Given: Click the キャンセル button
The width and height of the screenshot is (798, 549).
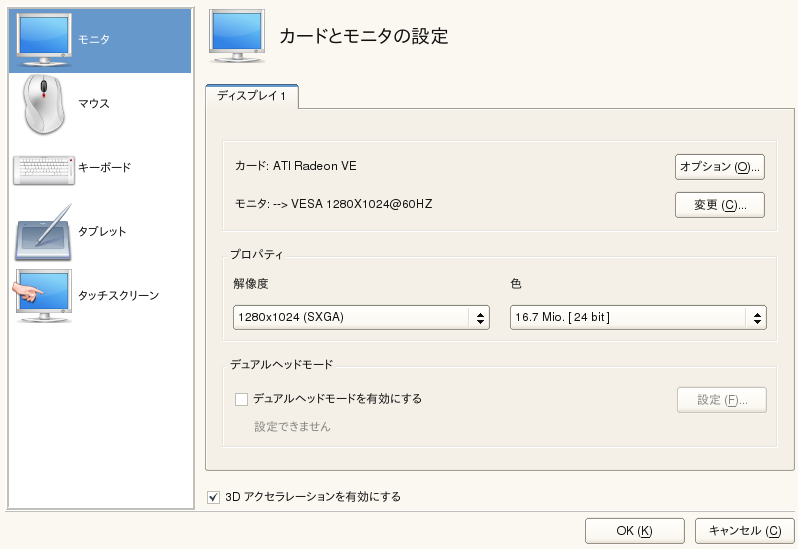Looking at the screenshot, I should point(743,530).
